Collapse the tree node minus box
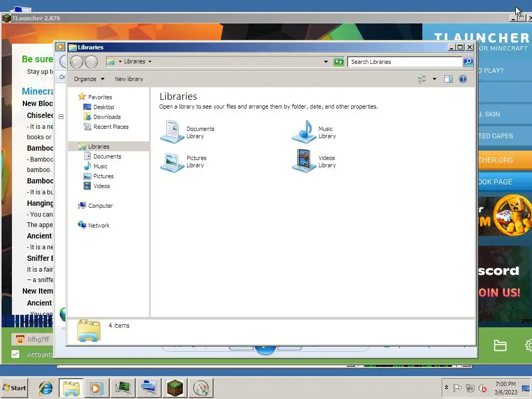The image size is (532, 399). coord(61,117)
